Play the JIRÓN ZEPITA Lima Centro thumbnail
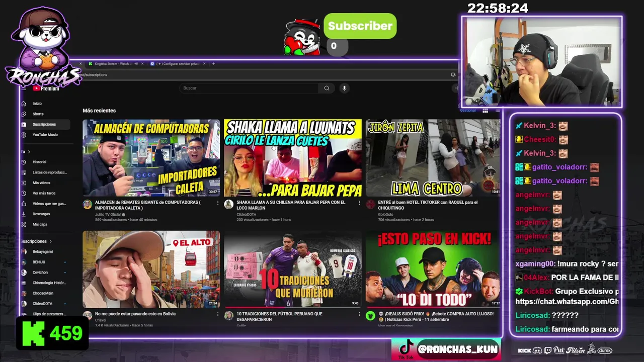The height and width of the screenshot is (362, 644). tap(433, 158)
